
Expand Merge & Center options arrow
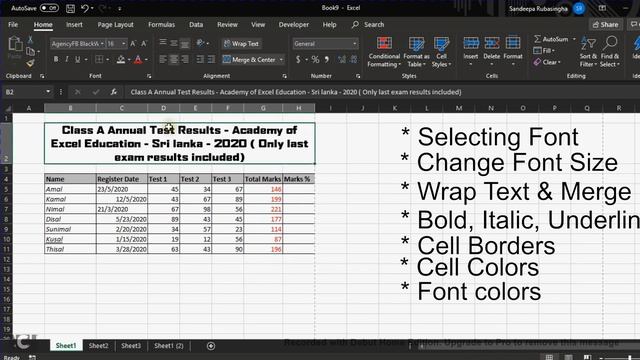[281, 60]
